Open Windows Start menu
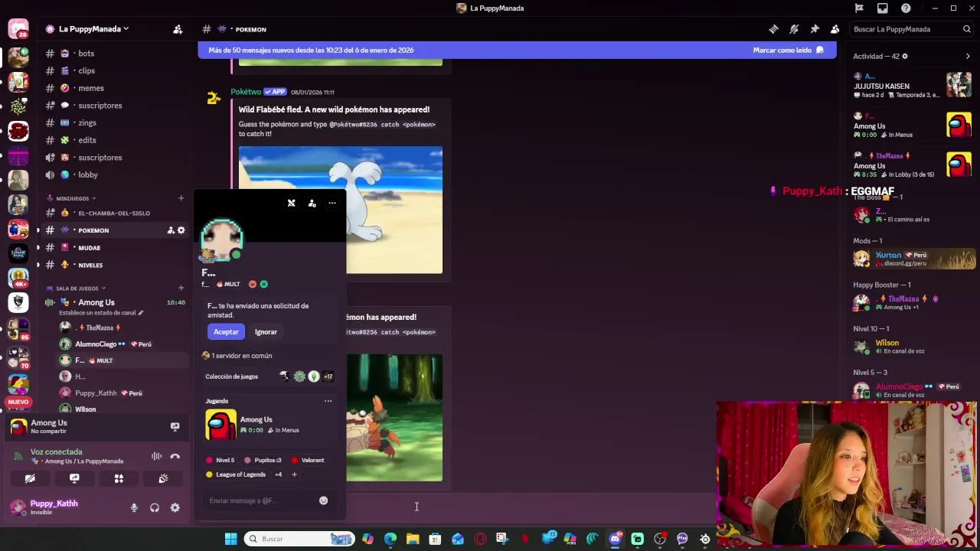 230,539
